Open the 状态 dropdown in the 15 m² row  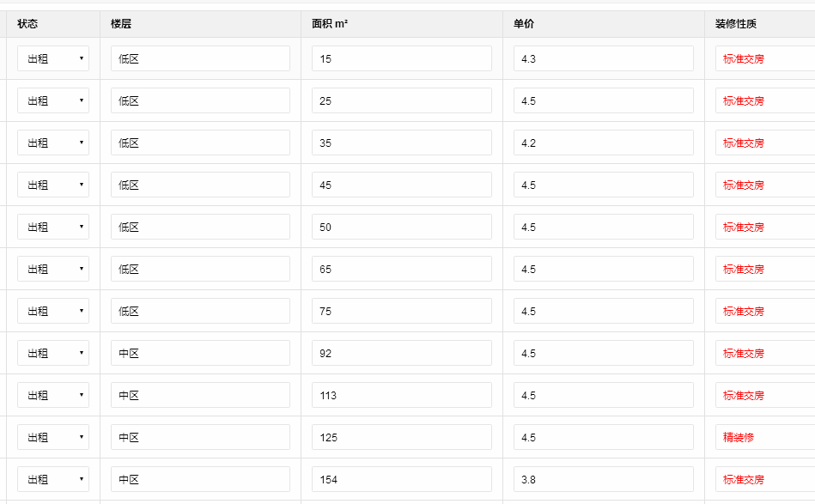click(x=53, y=58)
